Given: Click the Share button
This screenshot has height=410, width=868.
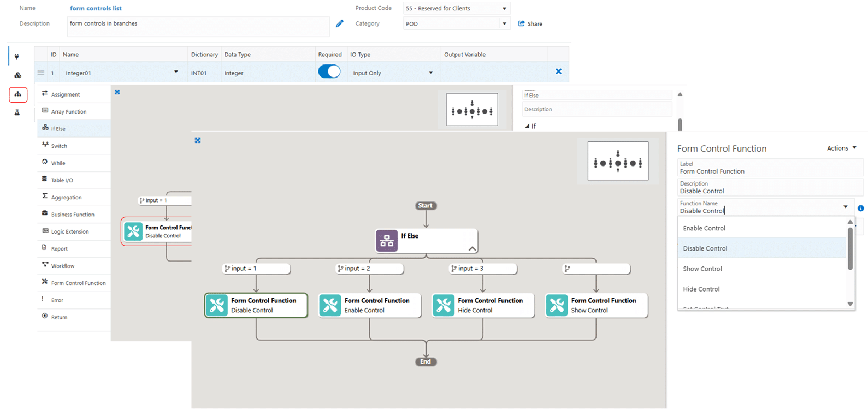Looking at the screenshot, I should (530, 23).
